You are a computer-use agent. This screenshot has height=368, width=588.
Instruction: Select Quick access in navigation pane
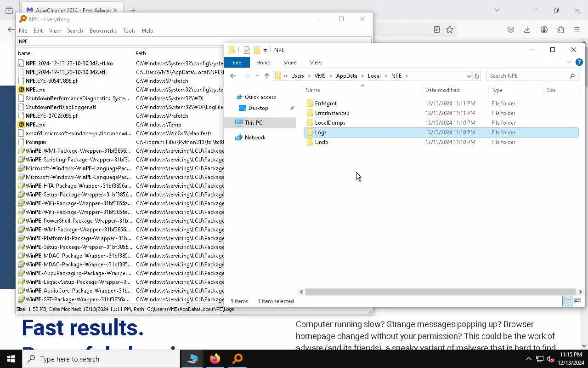pos(260,97)
